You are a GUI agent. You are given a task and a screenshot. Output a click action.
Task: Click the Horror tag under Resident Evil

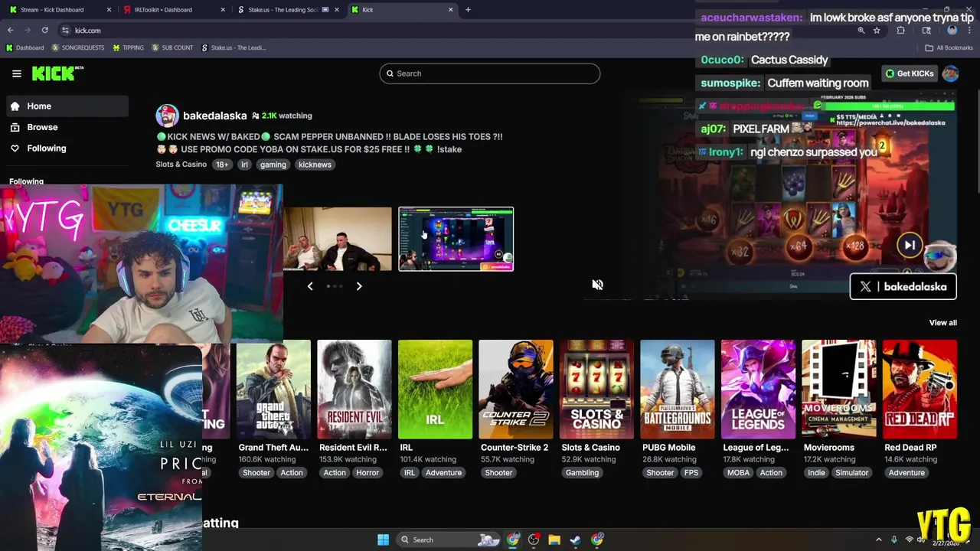(367, 473)
